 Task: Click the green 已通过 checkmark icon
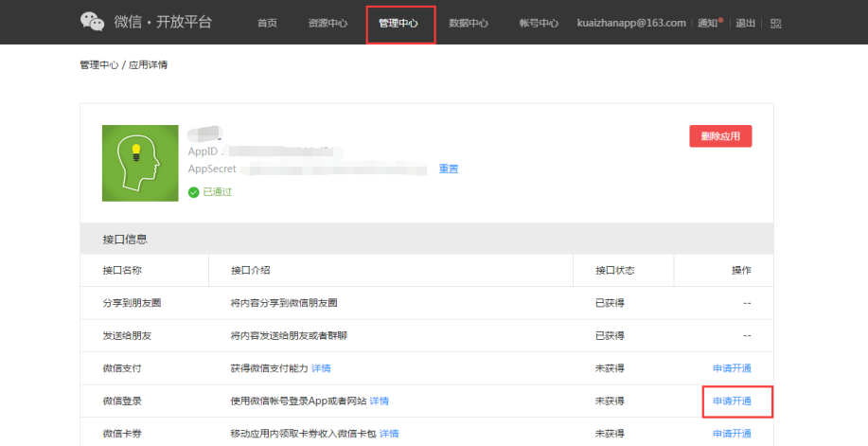coord(193,191)
